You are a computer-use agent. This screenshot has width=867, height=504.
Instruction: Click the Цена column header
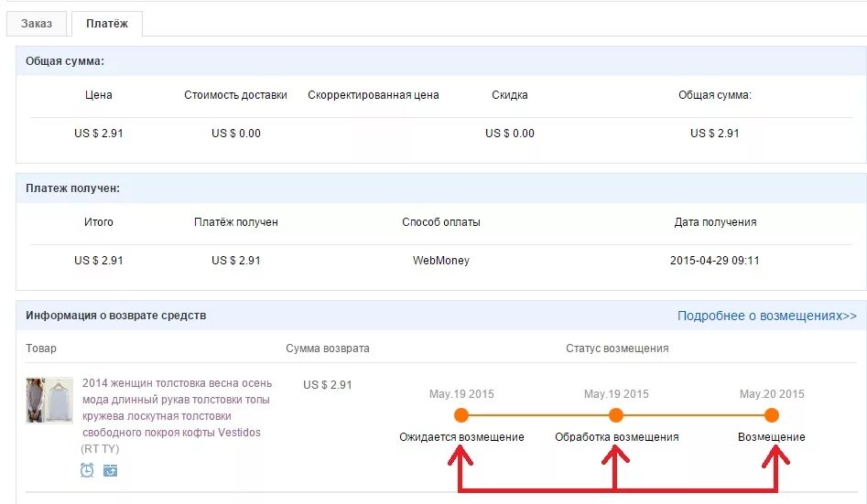99,95
